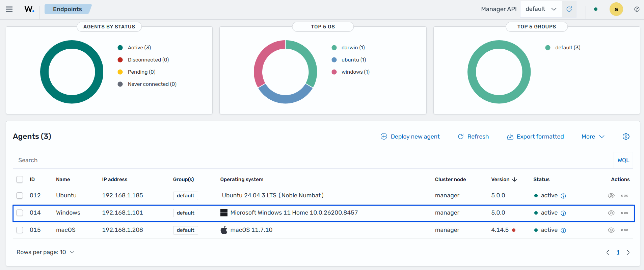Viewport: 644px width, 270px height.
Task: Open the user avatar menu
Action: [616, 9]
